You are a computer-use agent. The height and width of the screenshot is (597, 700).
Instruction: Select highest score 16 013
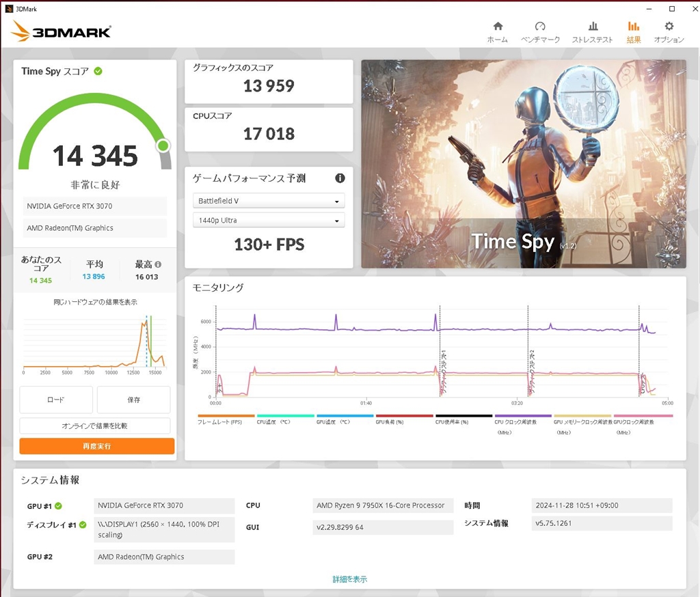pos(147,277)
